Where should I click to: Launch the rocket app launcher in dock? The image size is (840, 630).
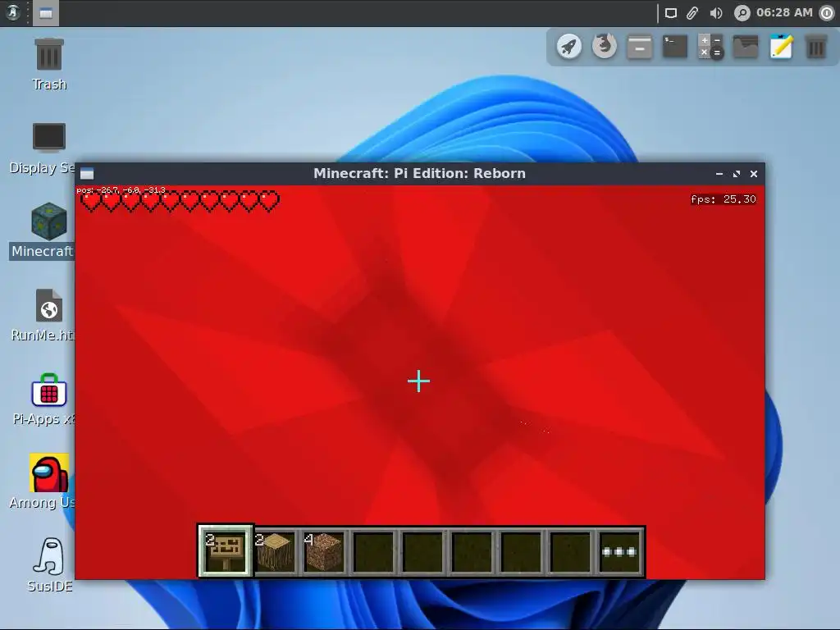pyautogui.click(x=569, y=47)
